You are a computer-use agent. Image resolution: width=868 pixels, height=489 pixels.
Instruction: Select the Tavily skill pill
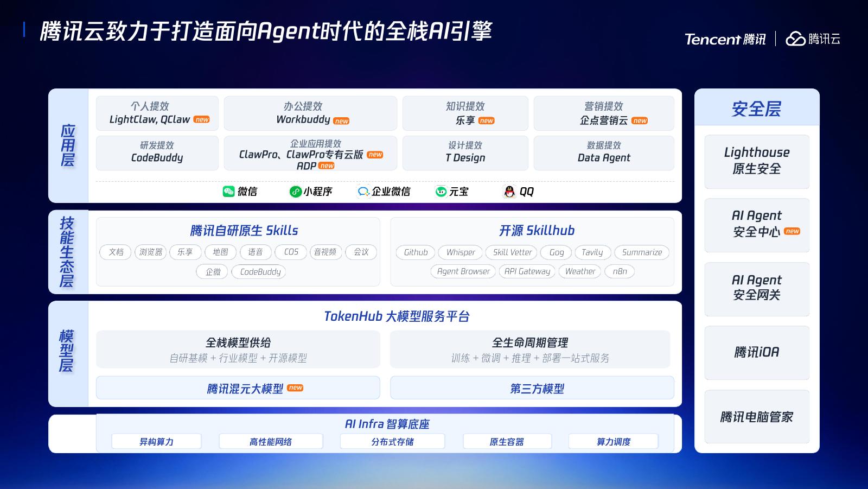(592, 252)
